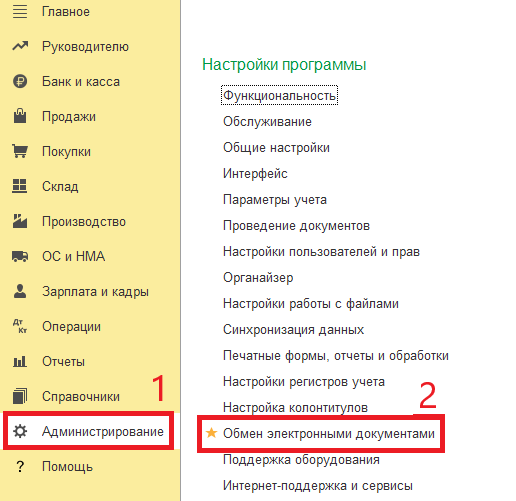The width and height of the screenshot is (516, 501).
Task: Click the person icon for Зарплата и кадры
Action: [x=20, y=291]
